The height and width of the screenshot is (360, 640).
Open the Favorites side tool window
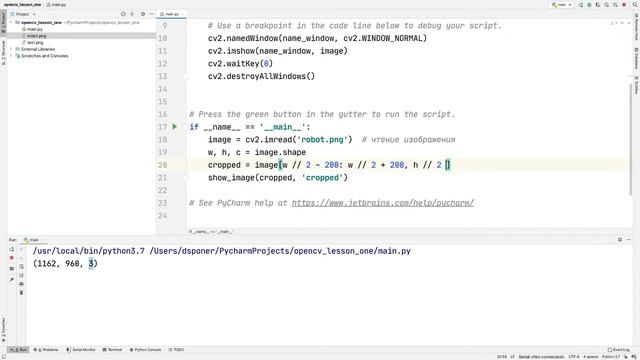pyautogui.click(x=3, y=330)
